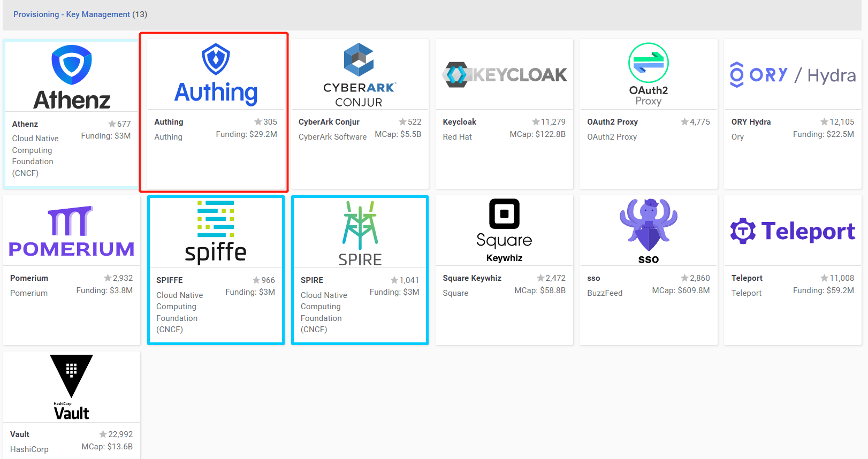Click the star icon on ORY Hydra card
The width and height of the screenshot is (868, 459).
tap(825, 122)
